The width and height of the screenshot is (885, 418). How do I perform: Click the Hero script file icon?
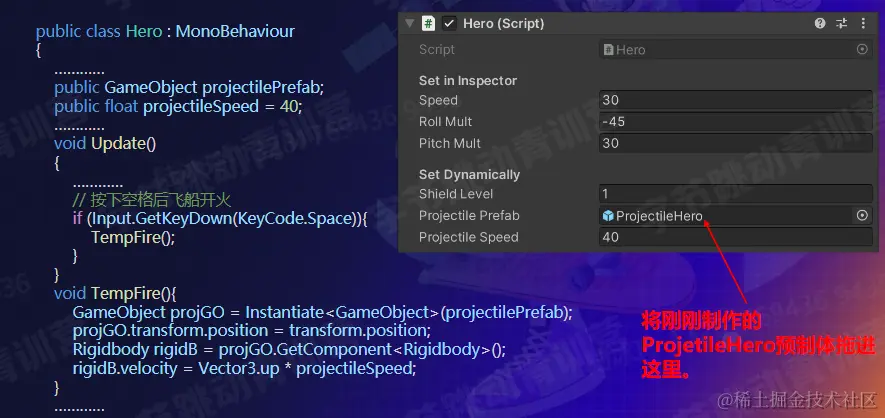608,49
